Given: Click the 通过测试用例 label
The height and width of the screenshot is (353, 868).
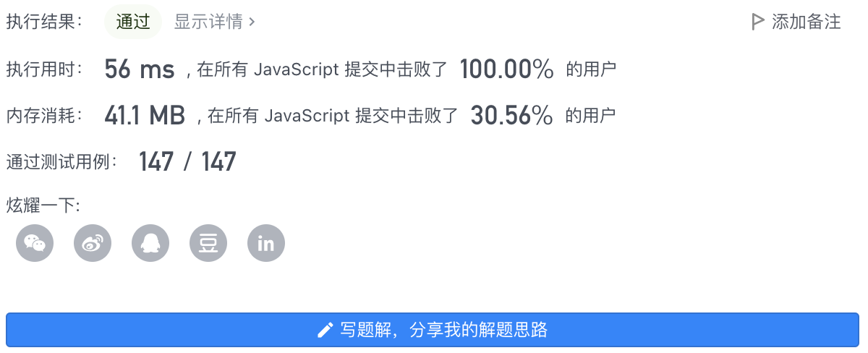Looking at the screenshot, I should (62, 161).
